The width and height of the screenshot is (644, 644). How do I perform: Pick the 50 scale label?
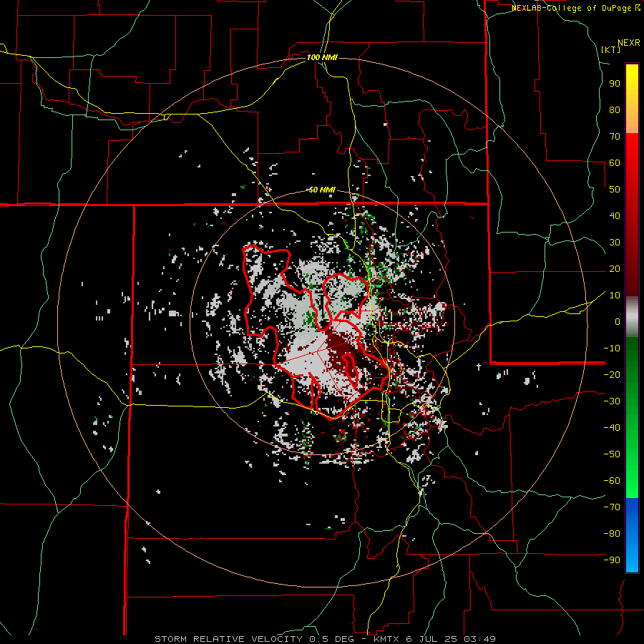(x=615, y=190)
